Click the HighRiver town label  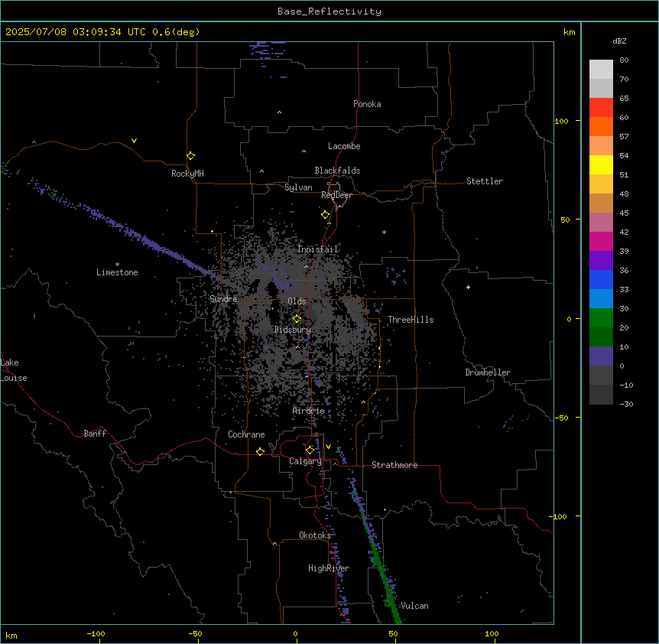coord(329,568)
